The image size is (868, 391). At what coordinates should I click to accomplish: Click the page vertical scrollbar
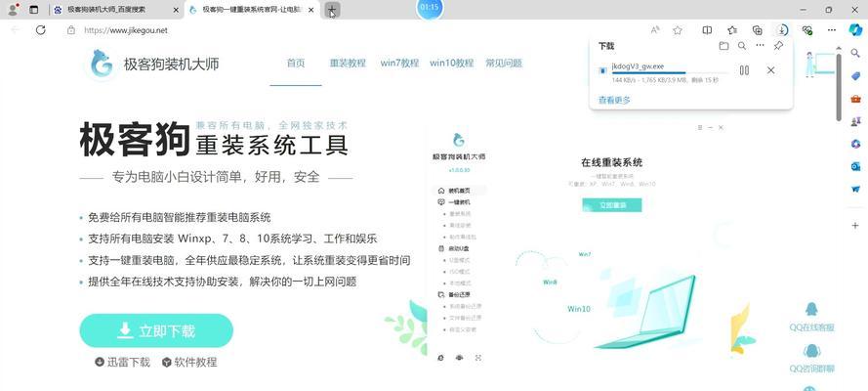coord(840,89)
